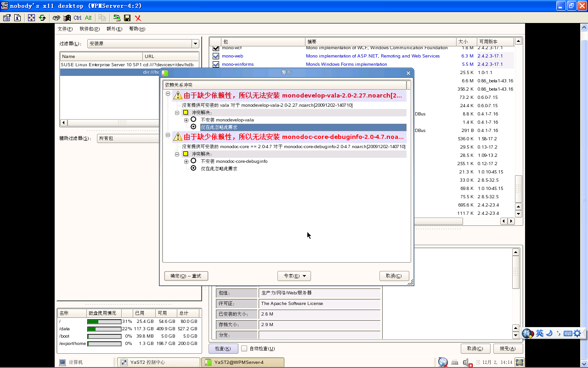
Task: Open 软件包 menu
Action: pyautogui.click(x=90, y=29)
